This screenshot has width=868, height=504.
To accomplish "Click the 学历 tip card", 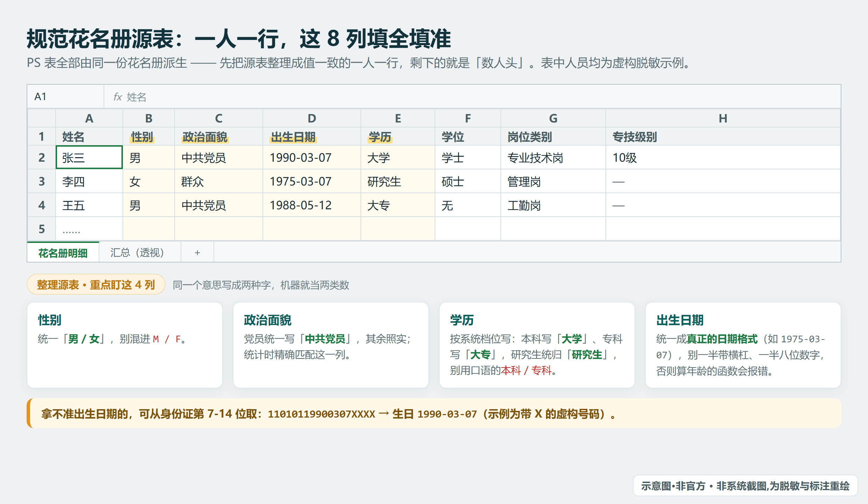I will pyautogui.click(x=537, y=345).
